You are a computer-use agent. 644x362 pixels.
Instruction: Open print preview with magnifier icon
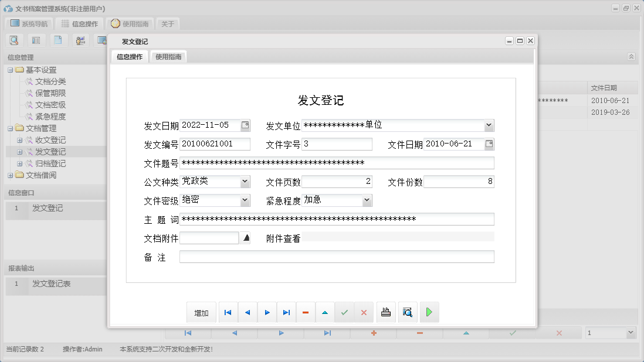tap(407, 312)
